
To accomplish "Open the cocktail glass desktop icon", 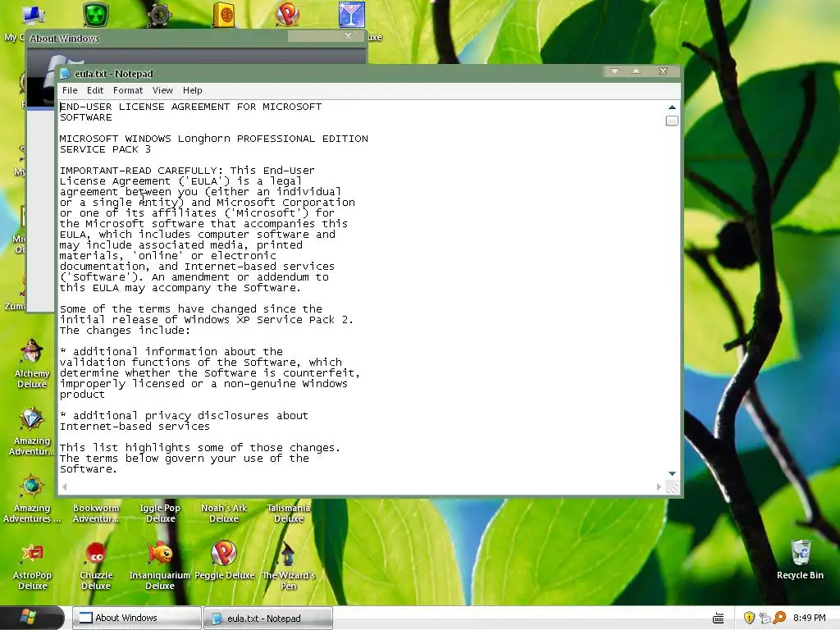I will (x=352, y=14).
